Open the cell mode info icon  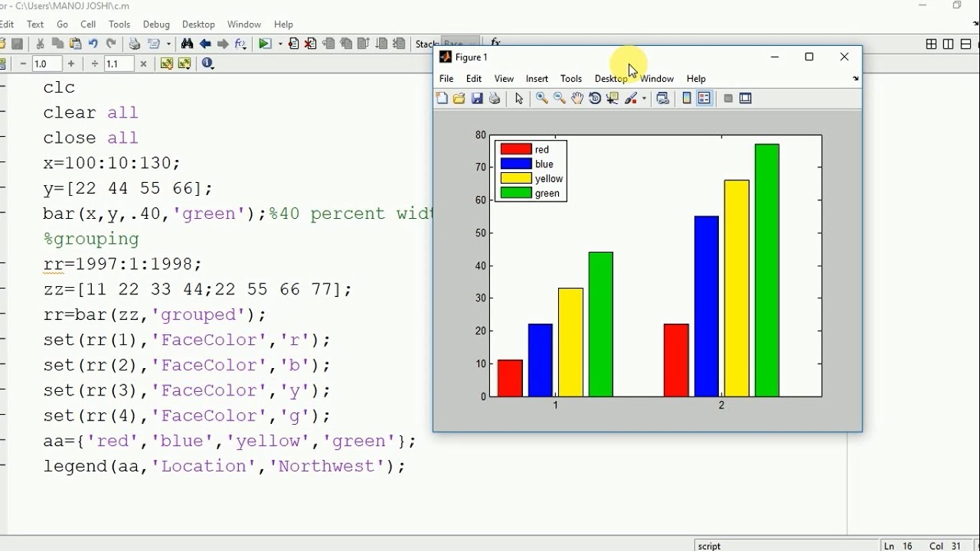[x=208, y=64]
